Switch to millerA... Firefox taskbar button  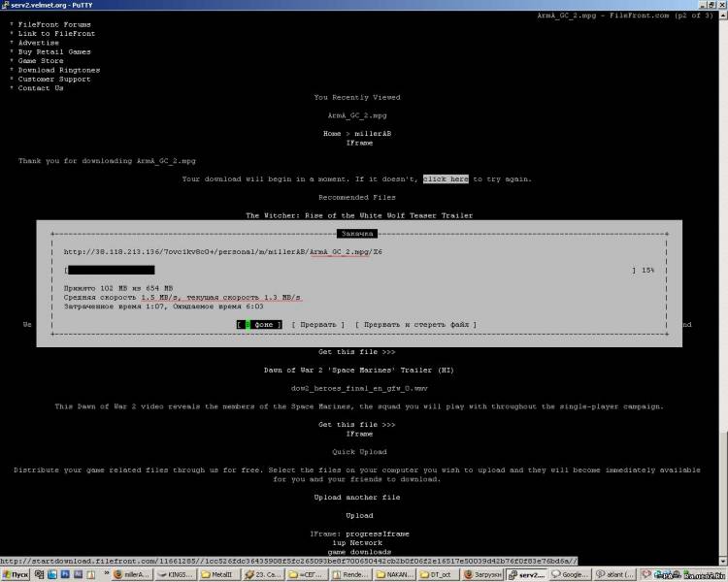(x=132, y=574)
